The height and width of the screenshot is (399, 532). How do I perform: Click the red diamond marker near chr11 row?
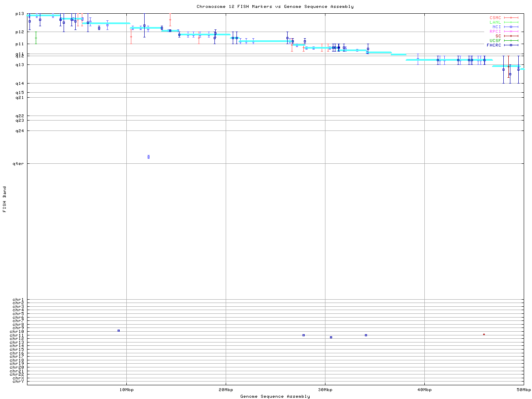(x=484, y=334)
